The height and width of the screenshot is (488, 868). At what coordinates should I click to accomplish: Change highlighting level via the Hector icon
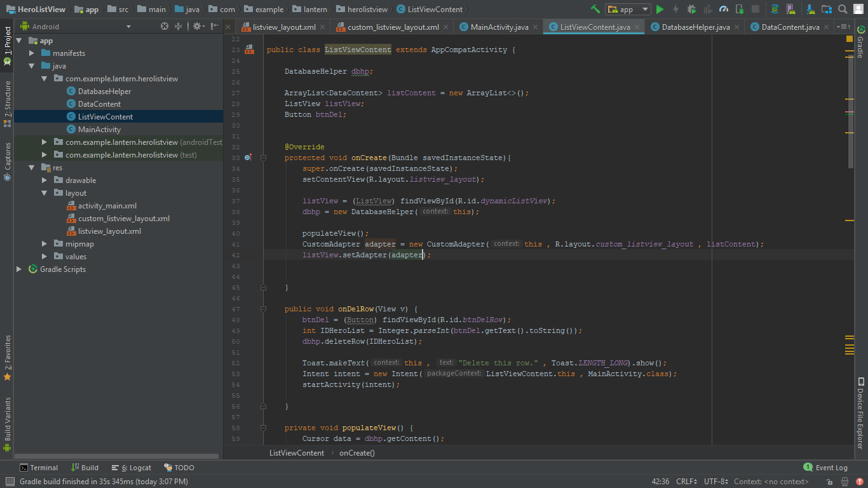click(844, 482)
